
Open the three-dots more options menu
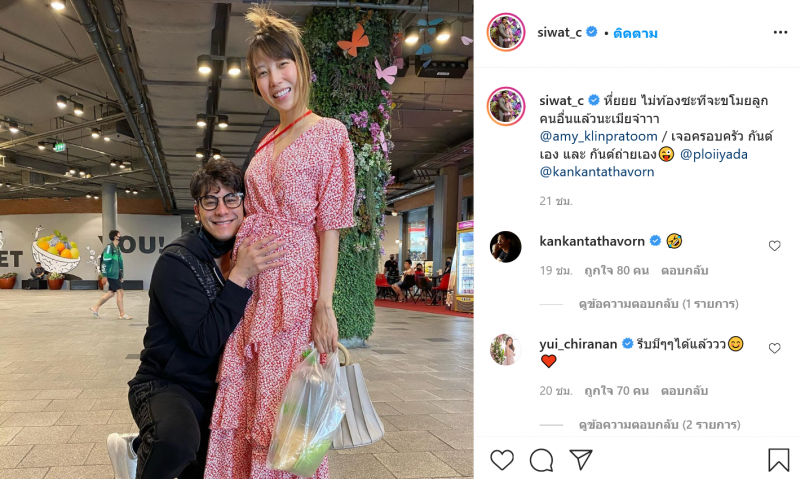tap(780, 33)
